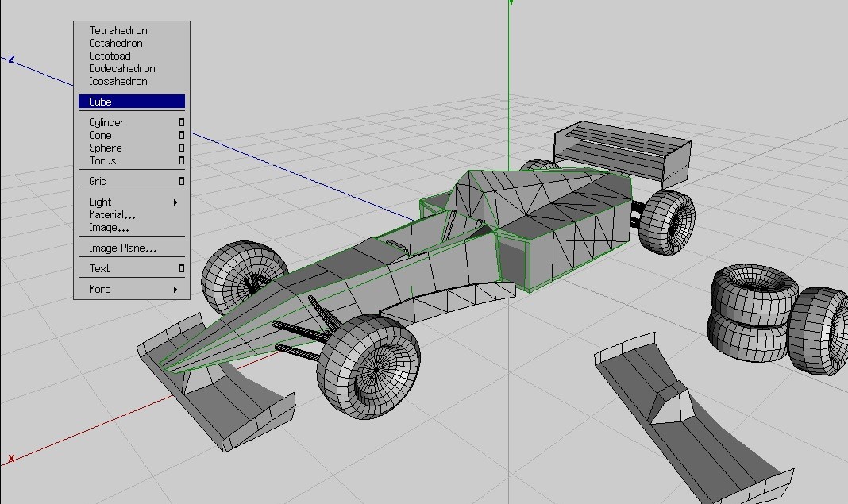Click the Z axis label
This screenshot has height=504, width=848.
click(11, 59)
